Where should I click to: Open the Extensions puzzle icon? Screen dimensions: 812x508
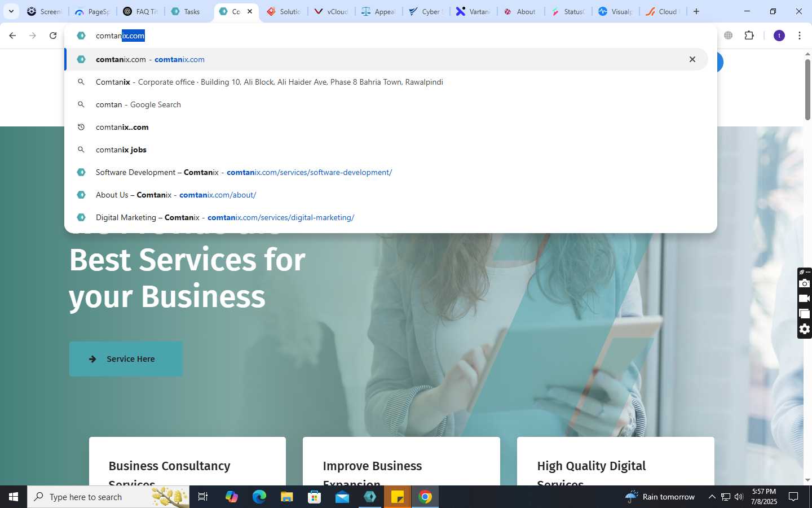[x=749, y=36]
